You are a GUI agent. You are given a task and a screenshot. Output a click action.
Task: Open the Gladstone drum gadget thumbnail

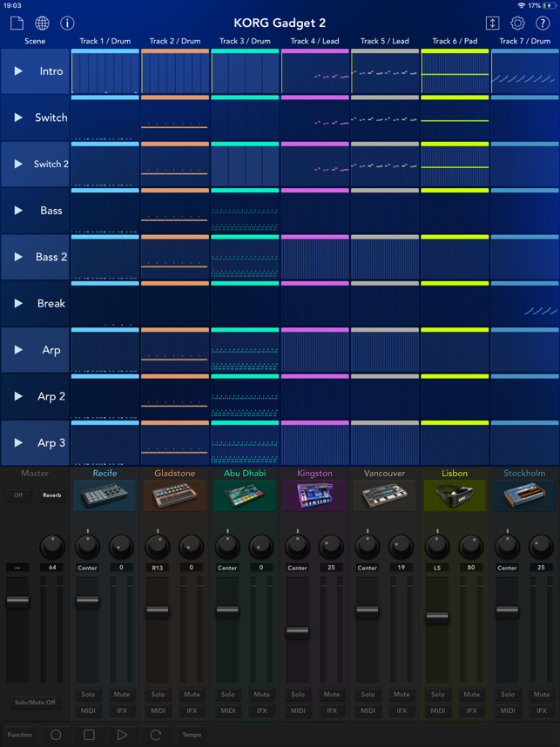point(174,495)
